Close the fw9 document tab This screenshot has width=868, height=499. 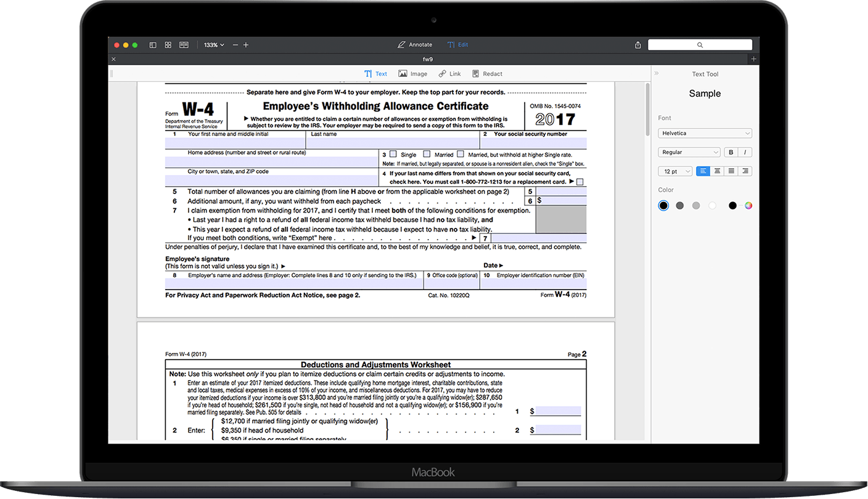tap(113, 59)
